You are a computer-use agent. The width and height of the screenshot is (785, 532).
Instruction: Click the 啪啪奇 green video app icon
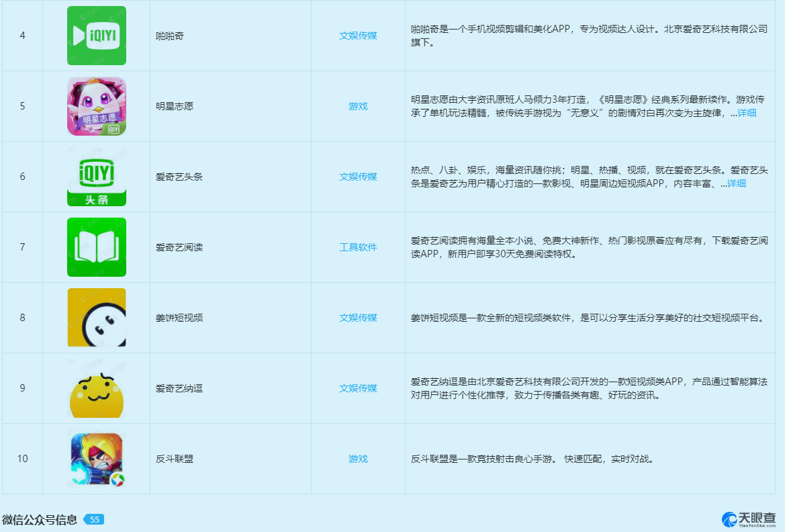click(x=97, y=36)
